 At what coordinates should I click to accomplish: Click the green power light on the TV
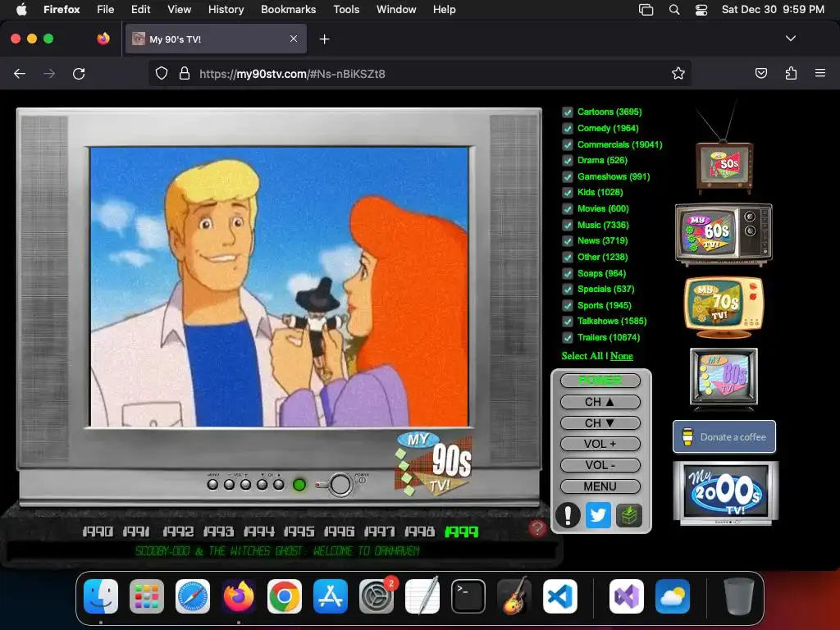pos(299,485)
